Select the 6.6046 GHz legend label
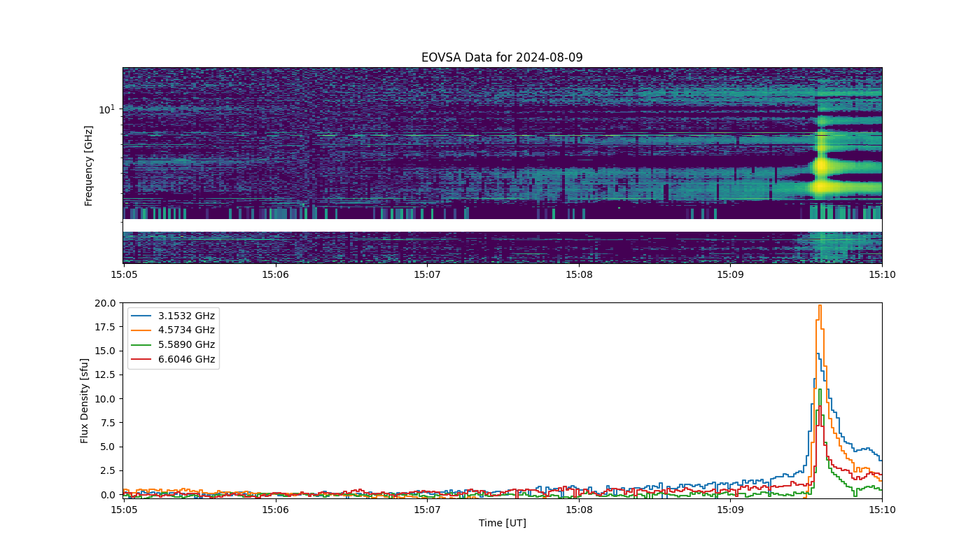Image resolution: width=980 pixels, height=560 pixels. [x=186, y=360]
